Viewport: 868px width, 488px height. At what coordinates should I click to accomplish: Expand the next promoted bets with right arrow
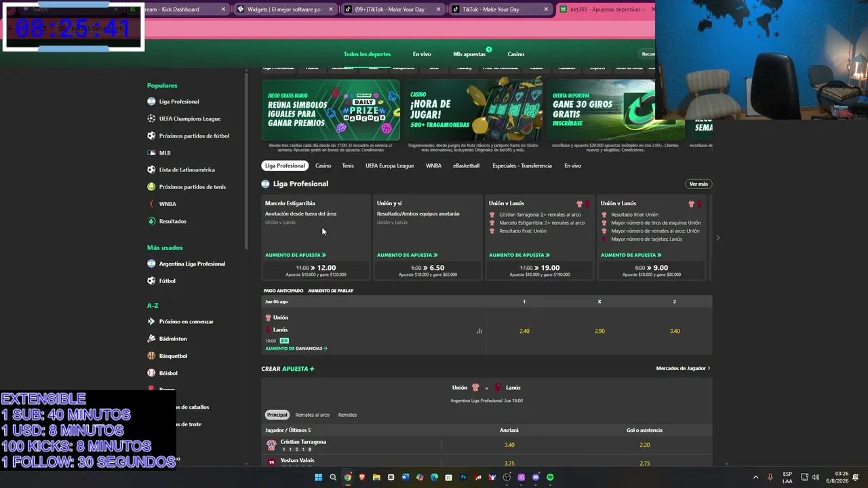(x=717, y=238)
